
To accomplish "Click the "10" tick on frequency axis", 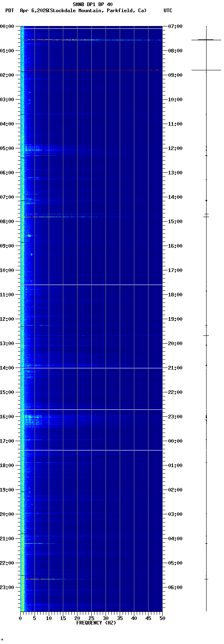I will [x=49, y=618].
